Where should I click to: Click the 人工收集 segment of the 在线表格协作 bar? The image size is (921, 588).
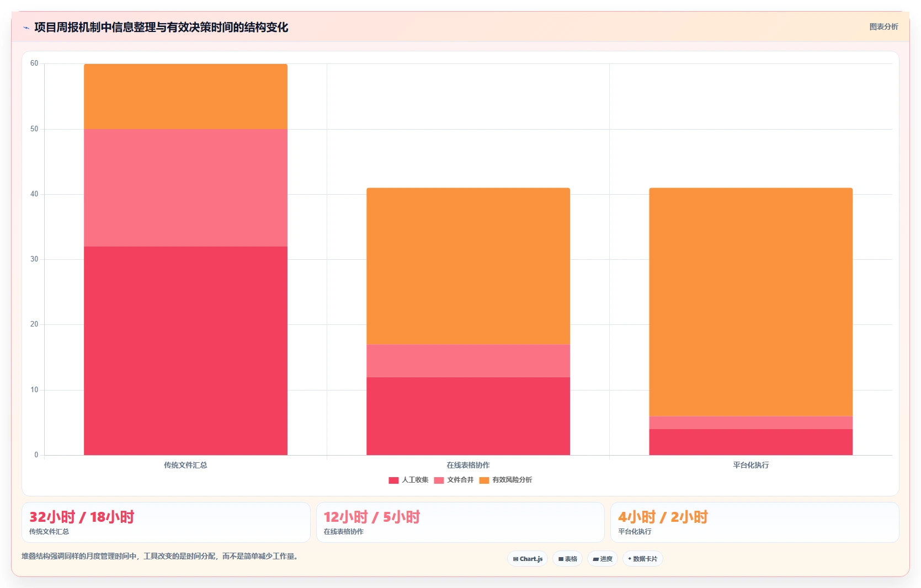[468, 416]
